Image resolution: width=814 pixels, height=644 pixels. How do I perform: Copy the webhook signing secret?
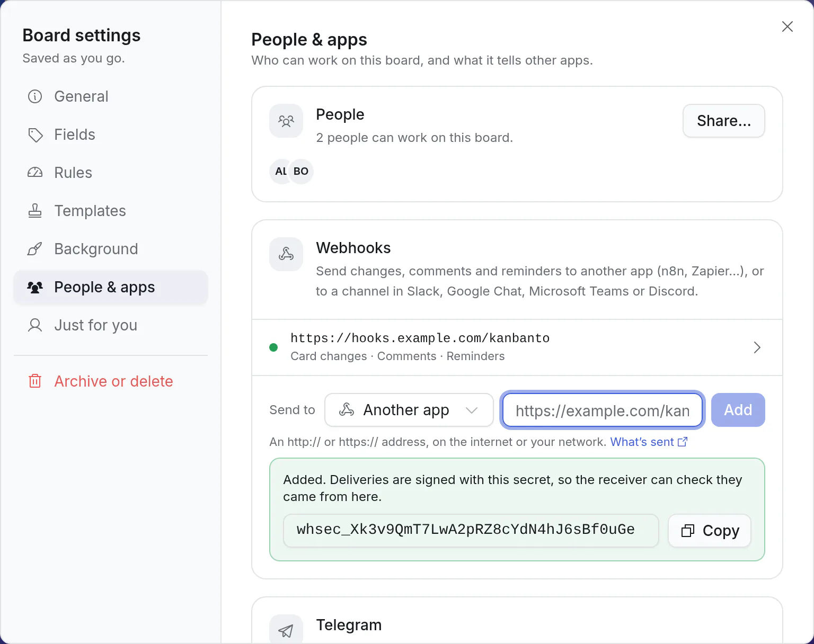710,531
